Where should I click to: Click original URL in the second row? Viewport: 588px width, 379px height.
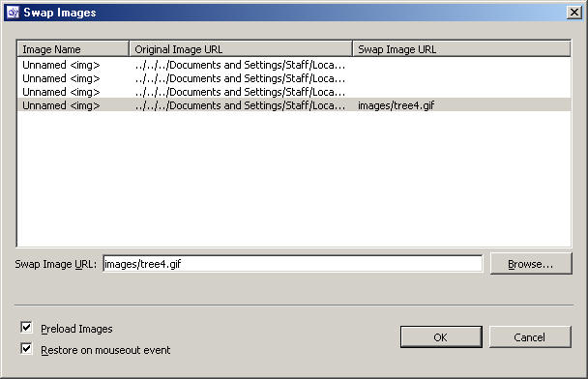click(x=240, y=78)
